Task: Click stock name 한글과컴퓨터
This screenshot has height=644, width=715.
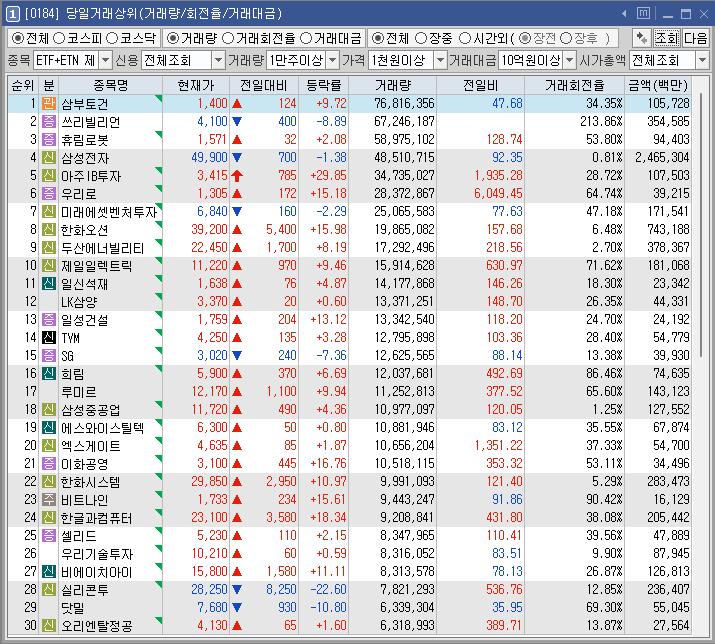Action: (x=96, y=518)
